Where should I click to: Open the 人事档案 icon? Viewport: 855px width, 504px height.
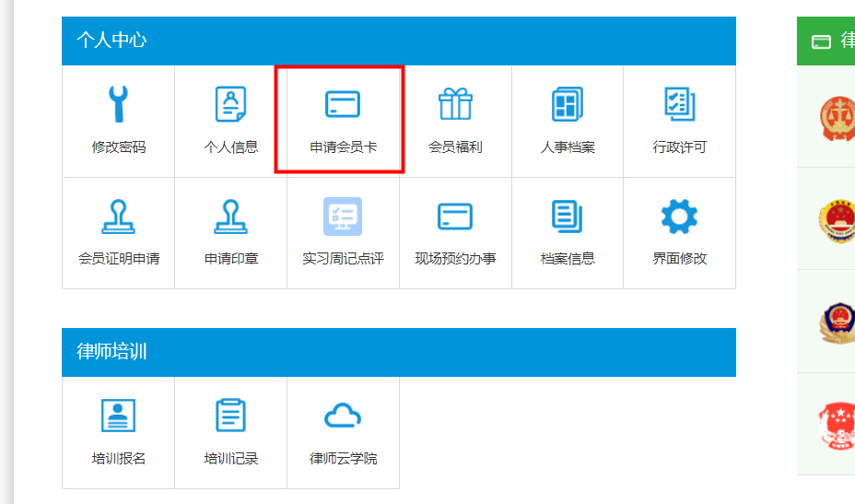[568, 104]
